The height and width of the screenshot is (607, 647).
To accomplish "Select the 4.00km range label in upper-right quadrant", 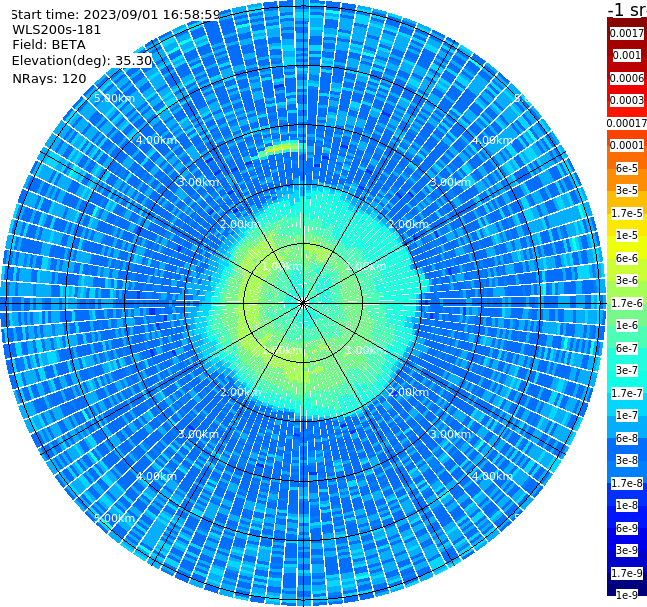I will 492,140.
